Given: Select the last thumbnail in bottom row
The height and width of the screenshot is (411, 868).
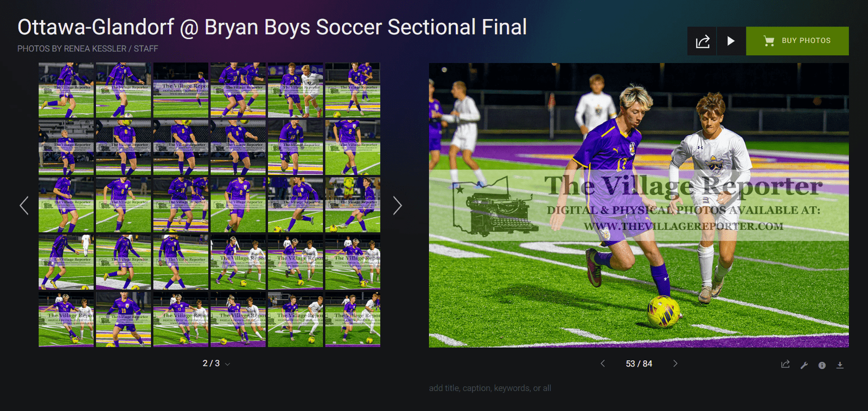Looking at the screenshot, I should click(353, 319).
